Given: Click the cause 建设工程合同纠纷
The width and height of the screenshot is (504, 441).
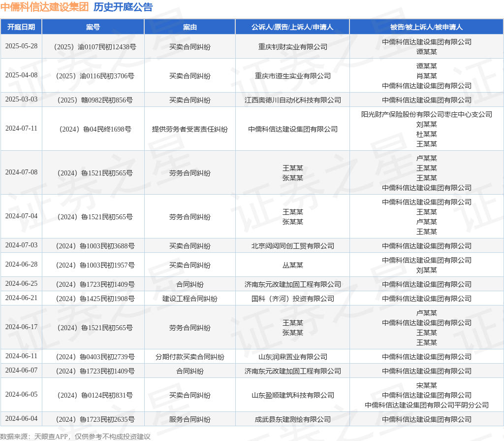Looking at the screenshot, I should [189, 299].
